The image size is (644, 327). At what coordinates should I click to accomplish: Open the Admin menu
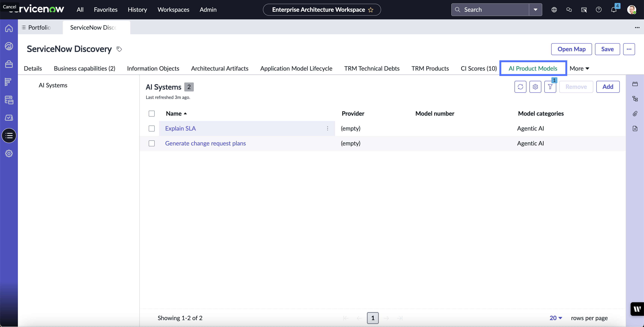[x=208, y=10]
